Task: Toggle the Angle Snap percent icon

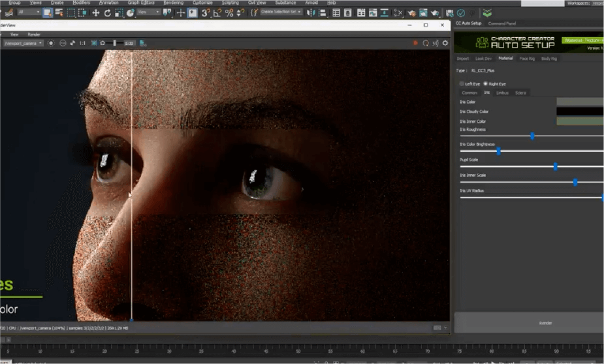Action: click(229, 12)
